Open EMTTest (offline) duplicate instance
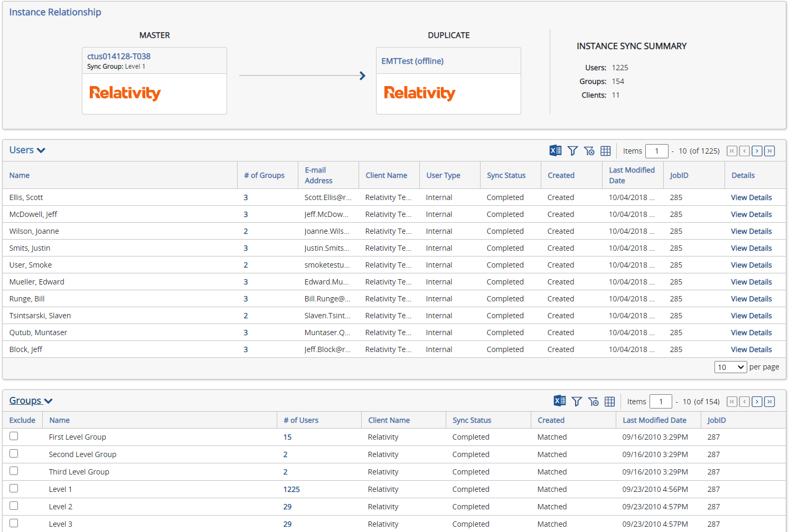 (x=412, y=61)
